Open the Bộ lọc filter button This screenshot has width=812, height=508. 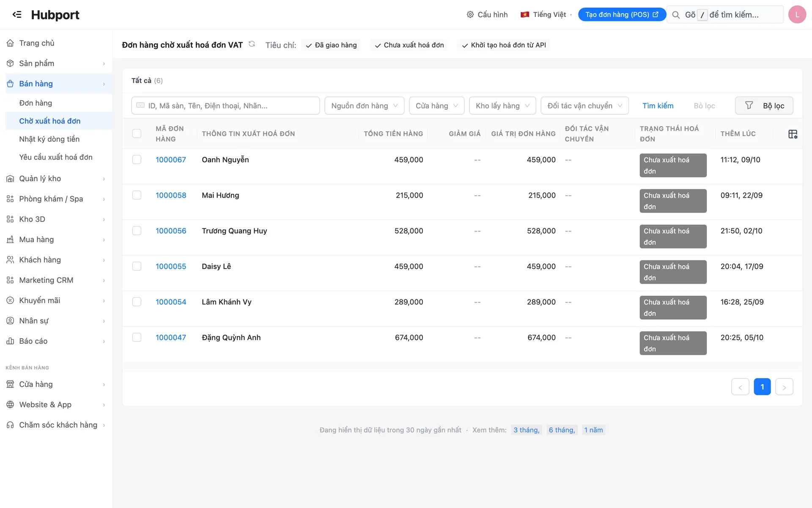(x=764, y=106)
